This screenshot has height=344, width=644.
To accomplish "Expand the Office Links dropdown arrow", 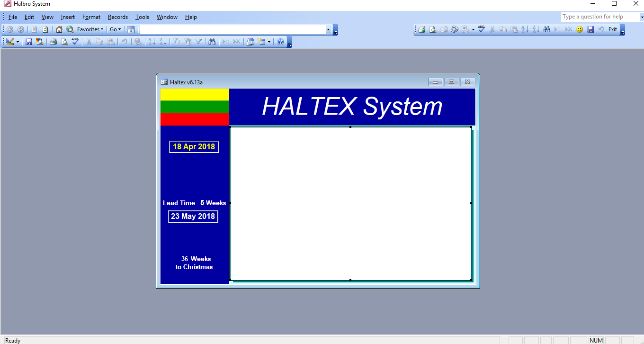I will click(x=473, y=29).
